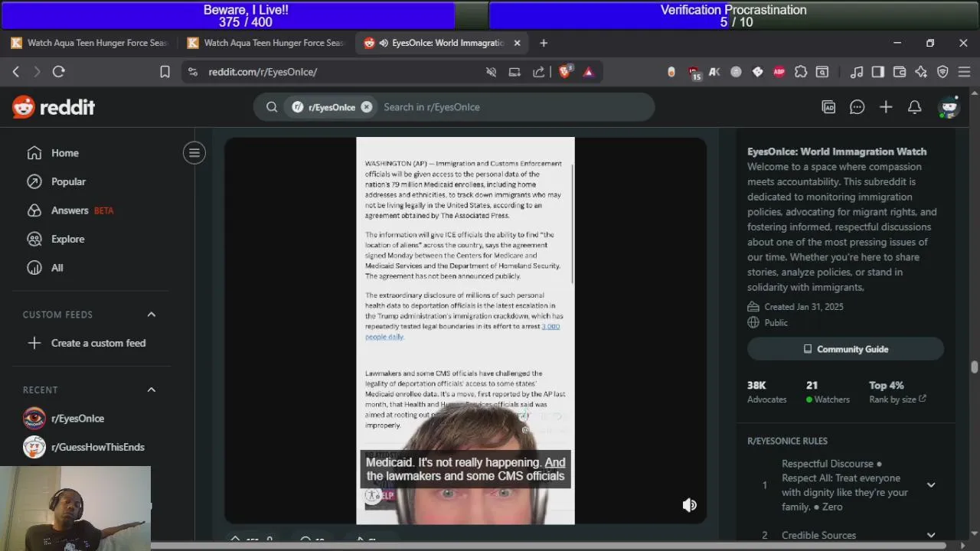Remove the r/EyesOnIce search filter chip

click(367, 107)
